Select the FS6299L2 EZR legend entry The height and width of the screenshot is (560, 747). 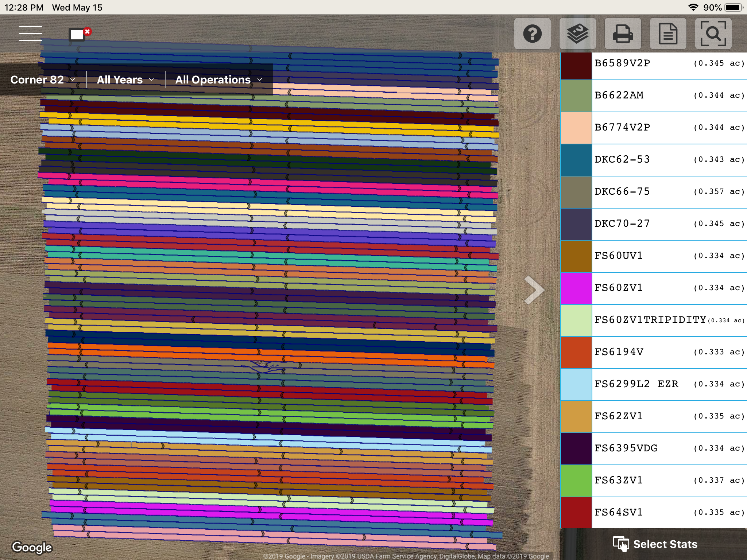point(654,384)
